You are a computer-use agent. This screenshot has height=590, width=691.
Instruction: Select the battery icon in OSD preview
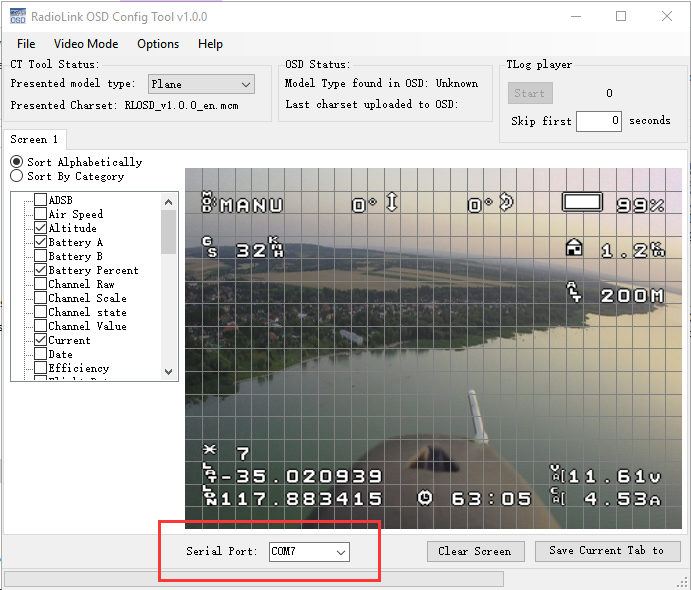tap(583, 203)
